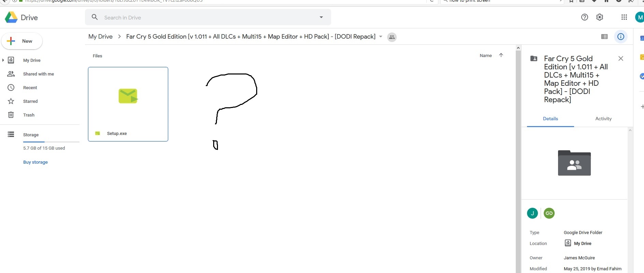Click the link sharing green icon
Viewport: 644px width, 273px height.
[x=549, y=213]
